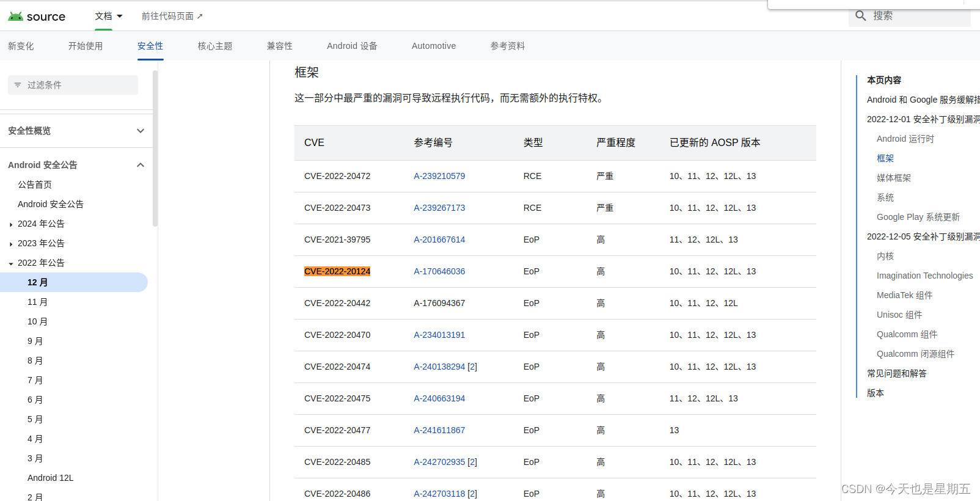The image size is (980, 501).
Task: Click the search magnifier icon
Action: 860,16
